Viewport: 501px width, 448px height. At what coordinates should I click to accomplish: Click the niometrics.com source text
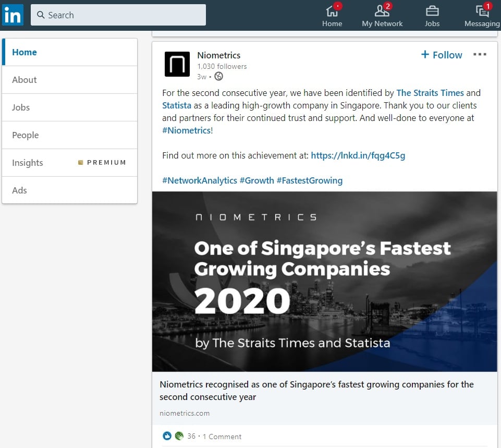(185, 413)
